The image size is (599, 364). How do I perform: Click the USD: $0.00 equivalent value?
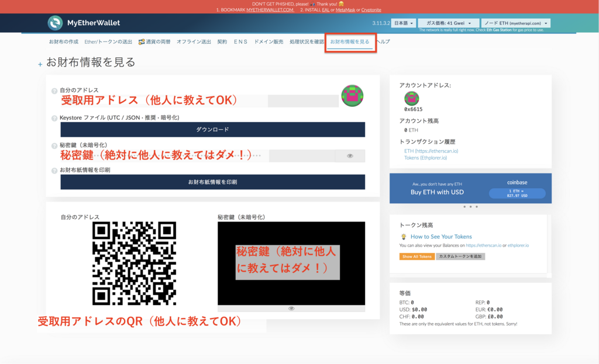pos(413,310)
